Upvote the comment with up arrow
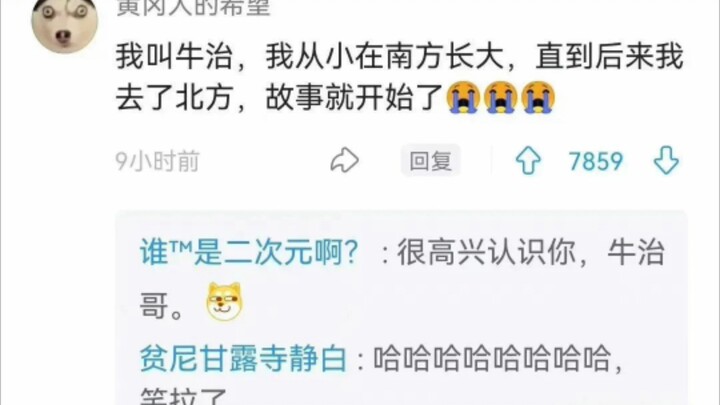This screenshot has width=720, height=405. point(528,161)
